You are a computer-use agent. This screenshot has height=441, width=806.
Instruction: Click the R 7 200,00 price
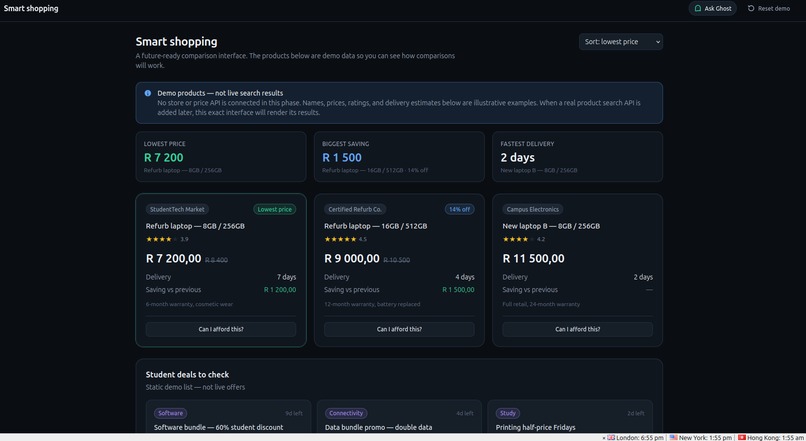click(173, 259)
